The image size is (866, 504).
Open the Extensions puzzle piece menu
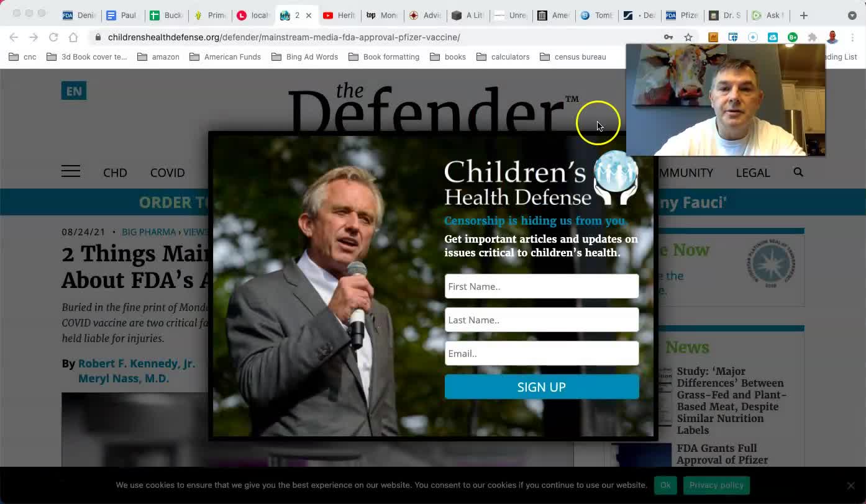pos(813,37)
